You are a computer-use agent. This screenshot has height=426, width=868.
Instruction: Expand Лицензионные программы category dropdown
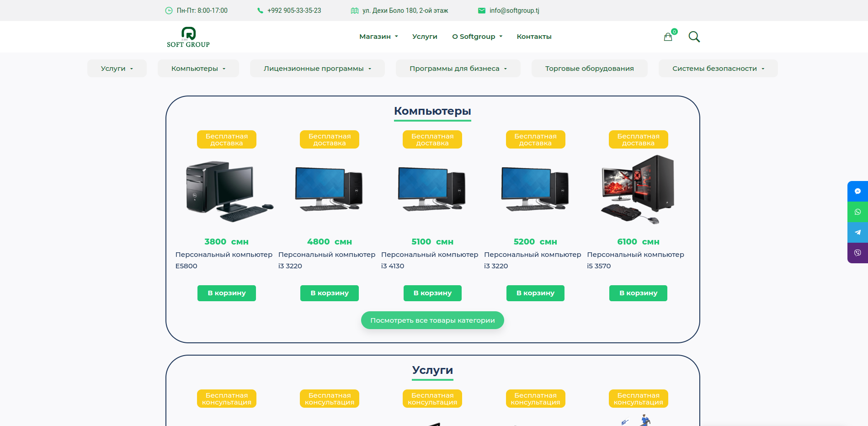pos(317,69)
